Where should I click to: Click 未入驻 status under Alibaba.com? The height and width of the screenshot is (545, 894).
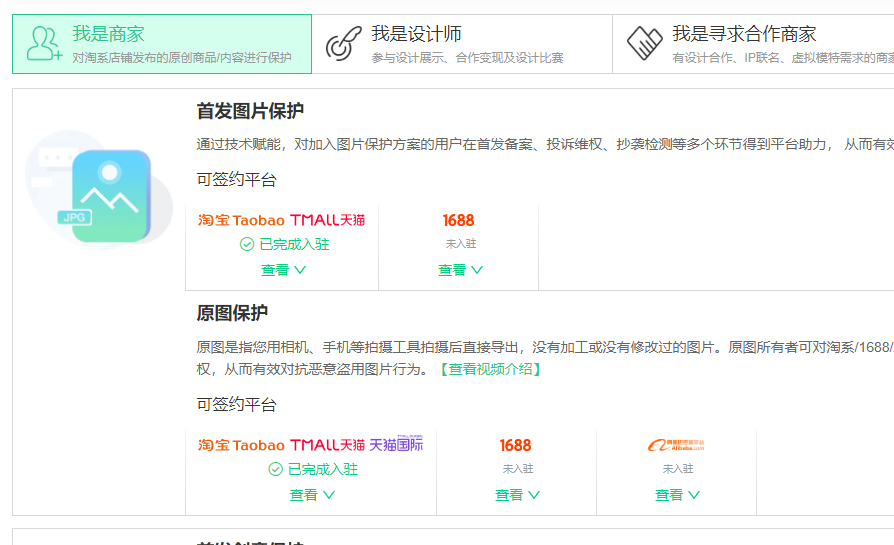[678, 469]
